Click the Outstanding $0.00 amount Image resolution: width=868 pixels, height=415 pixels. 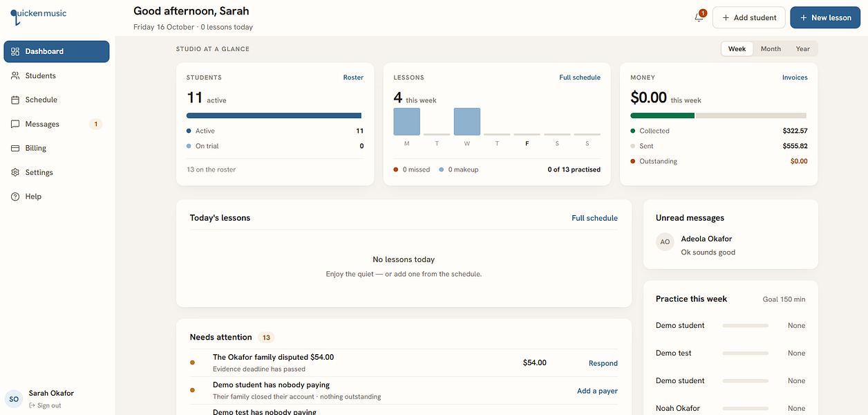point(799,162)
